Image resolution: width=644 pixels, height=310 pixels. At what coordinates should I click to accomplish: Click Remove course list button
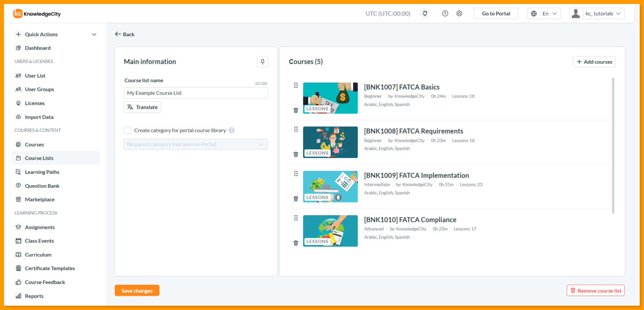pos(595,290)
